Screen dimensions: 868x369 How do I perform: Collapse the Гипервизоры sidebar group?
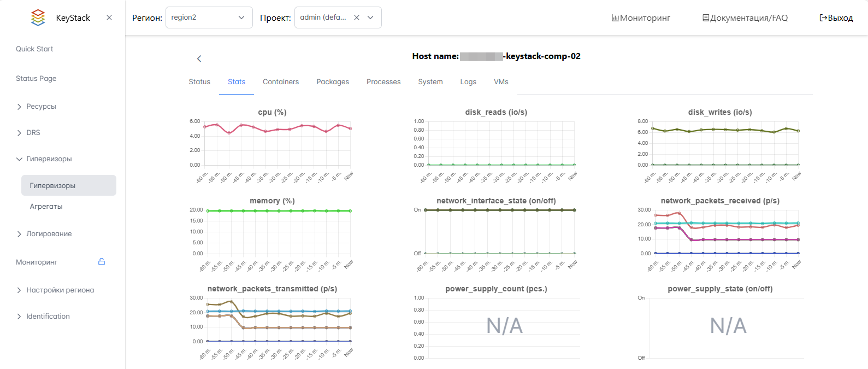tap(49, 159)
